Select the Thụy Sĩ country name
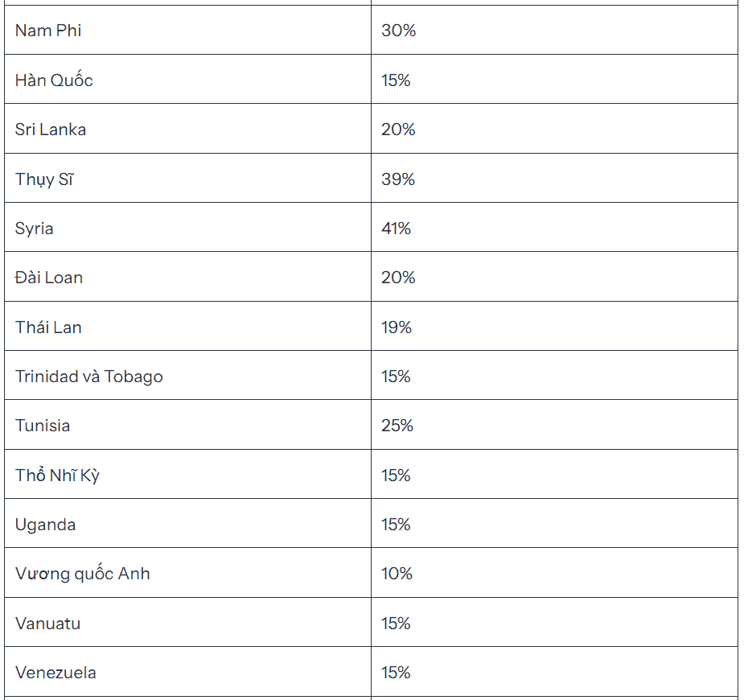This screenshot has height=700, width=744. [44, 179]
